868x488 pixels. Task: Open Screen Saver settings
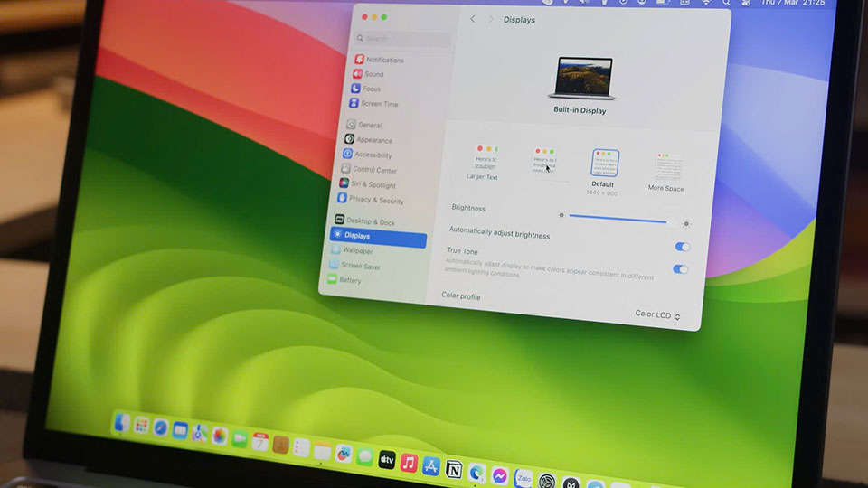354,266
